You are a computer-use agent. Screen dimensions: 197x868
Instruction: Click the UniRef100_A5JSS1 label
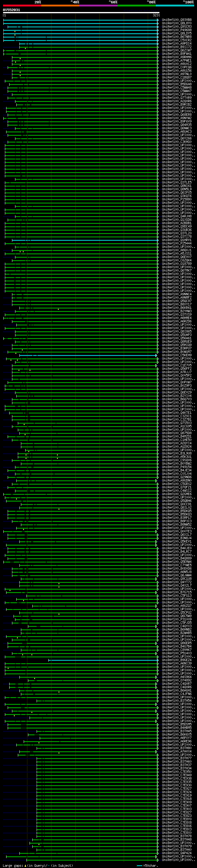[177, 254]
